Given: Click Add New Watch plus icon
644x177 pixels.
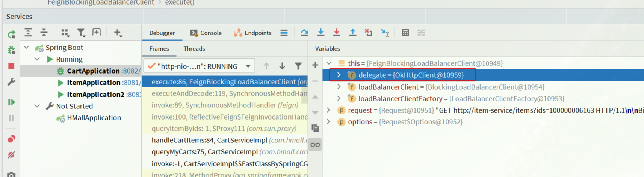Looking at the screenshot, I should click(x=315, y=65).
